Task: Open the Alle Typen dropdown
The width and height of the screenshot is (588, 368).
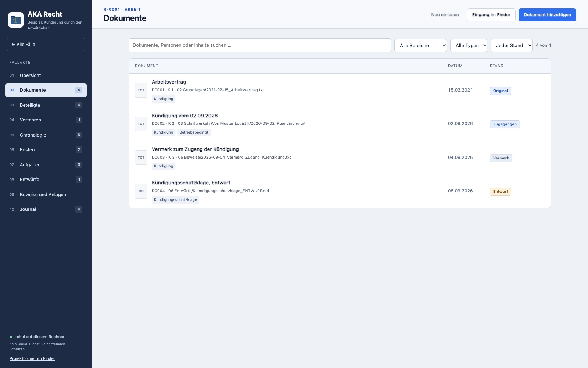Action: (469, 45)
